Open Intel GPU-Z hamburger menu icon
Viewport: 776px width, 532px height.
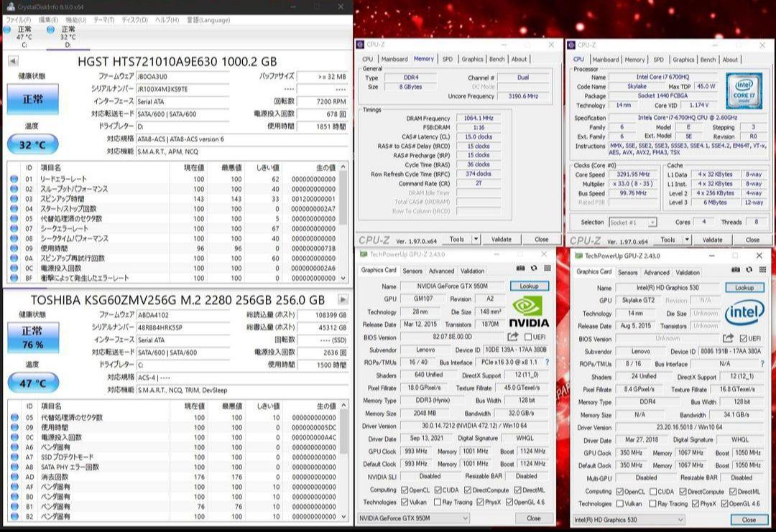(762, 270)
